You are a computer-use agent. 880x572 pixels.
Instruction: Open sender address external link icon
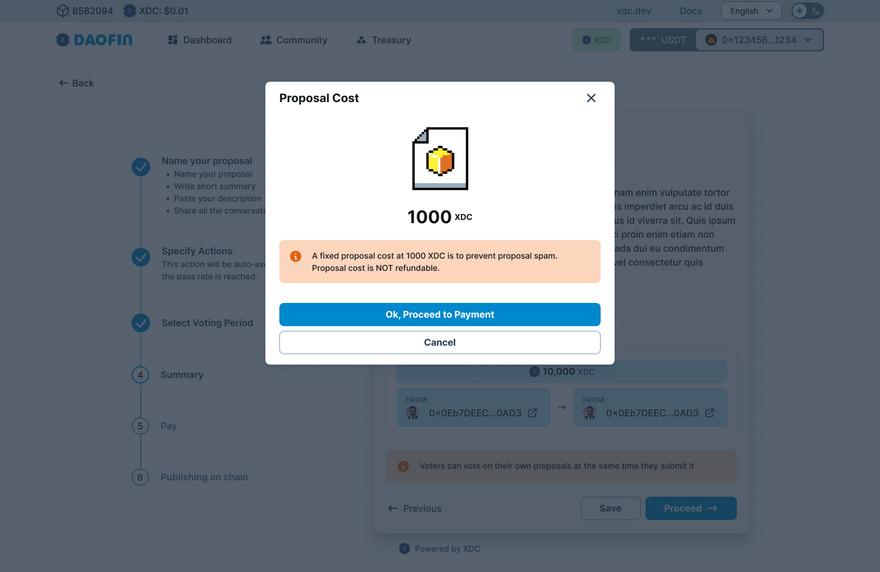[532, 413]
